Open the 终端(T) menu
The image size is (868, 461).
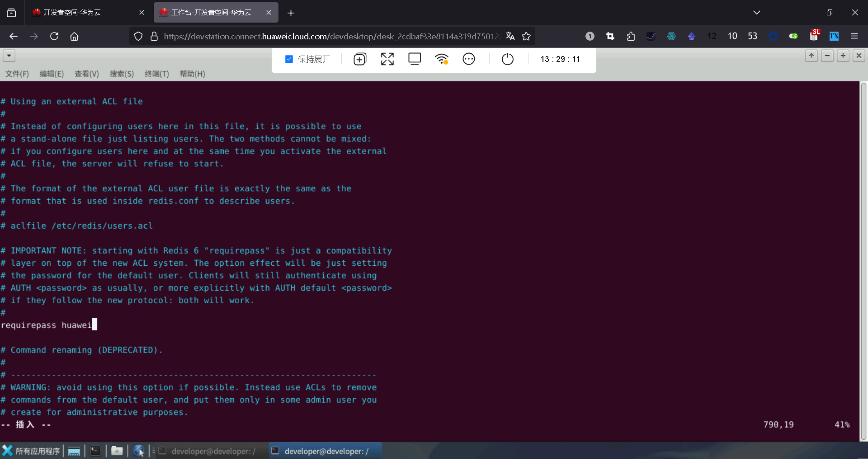pyautogui.click(x=157, y=74)
